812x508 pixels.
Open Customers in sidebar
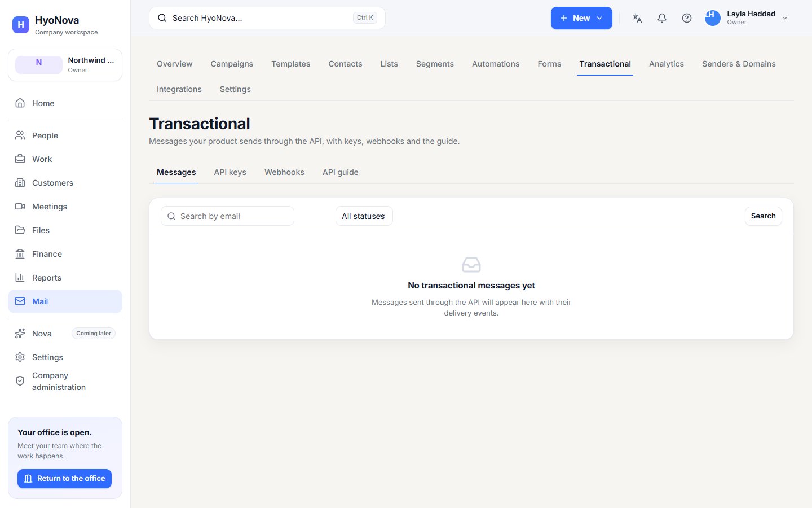click(65, 183)
